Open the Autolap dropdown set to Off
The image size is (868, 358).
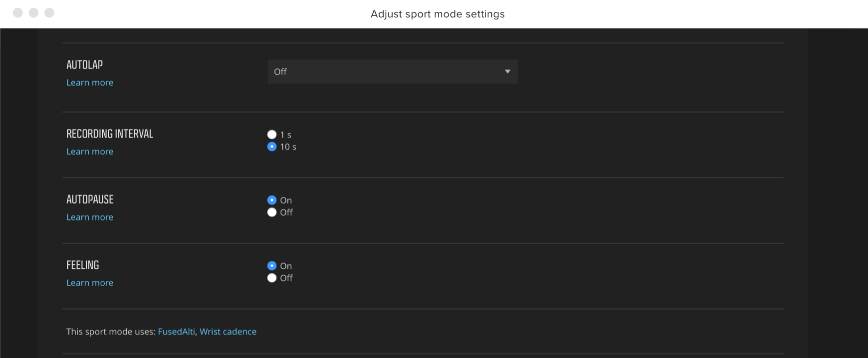click(x=393, y=71)
